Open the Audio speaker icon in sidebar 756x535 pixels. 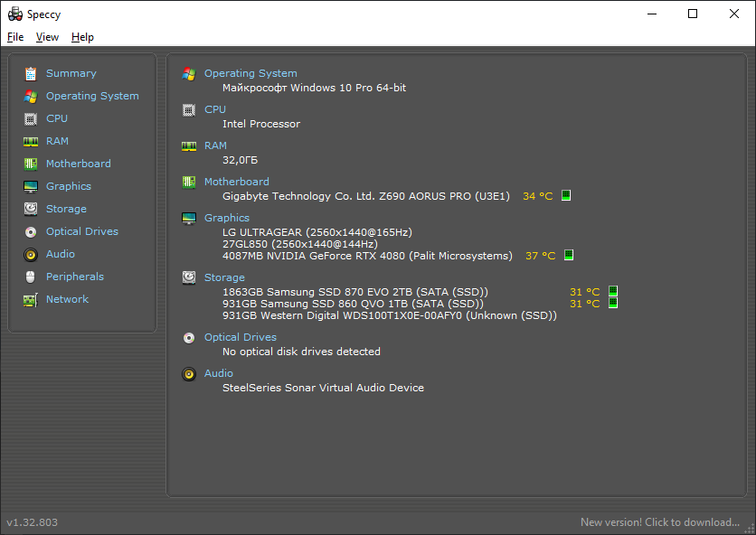pyautogui.click(x=31, y=254)
